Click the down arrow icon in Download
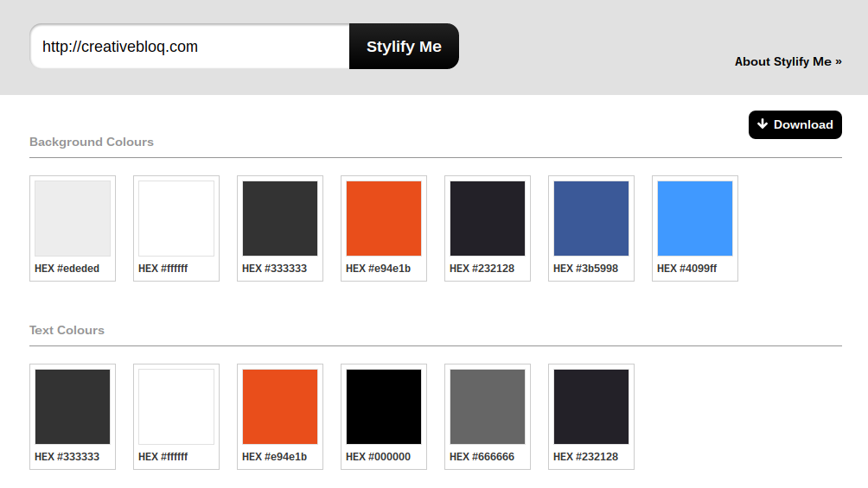 [x=763, y=124]
